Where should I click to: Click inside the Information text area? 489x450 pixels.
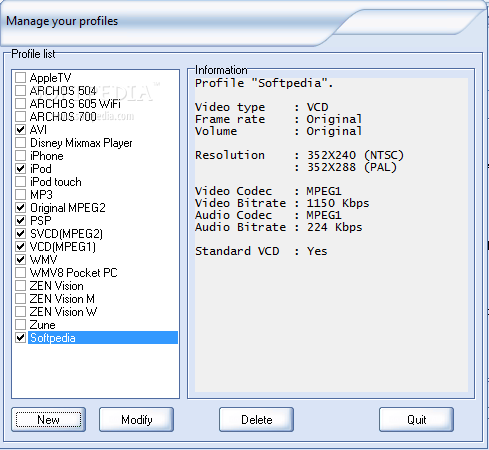[331, 235]
